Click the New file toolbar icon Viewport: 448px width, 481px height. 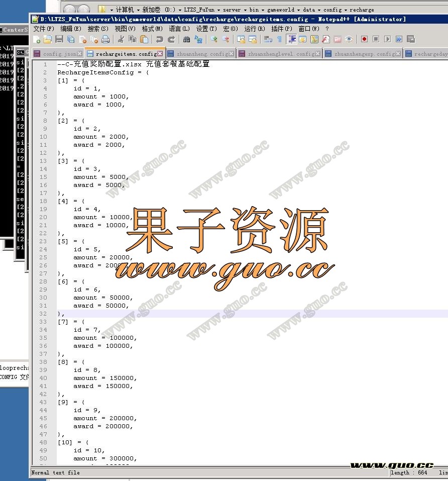36,39
